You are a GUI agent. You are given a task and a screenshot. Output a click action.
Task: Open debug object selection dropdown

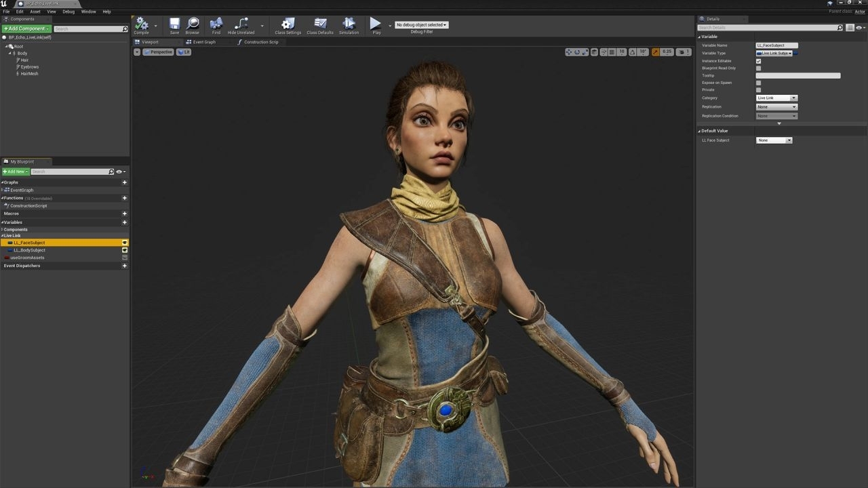(421, 25)
